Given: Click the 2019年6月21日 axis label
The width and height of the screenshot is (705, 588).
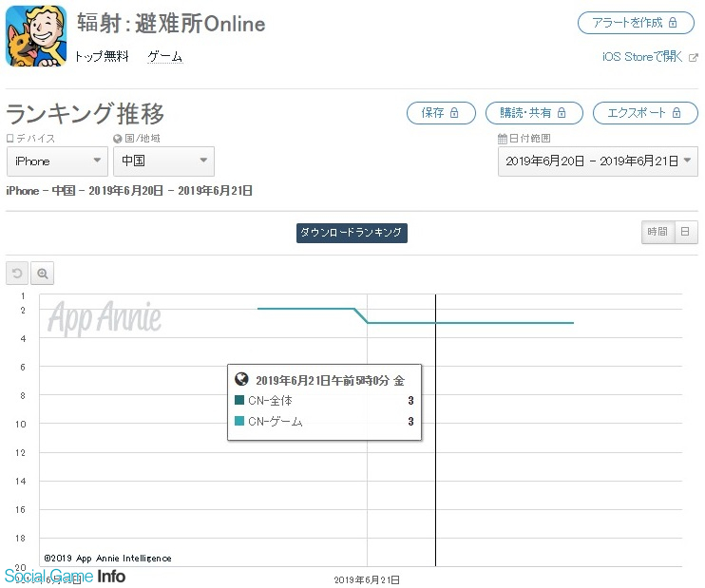Looking at the screenshot, I should click(x=367, y=579).
